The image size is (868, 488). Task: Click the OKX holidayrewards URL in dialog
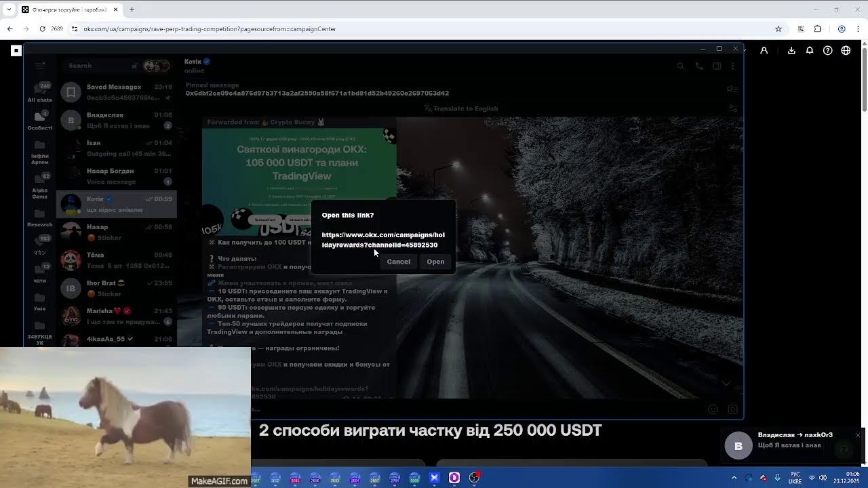[383, 240]
